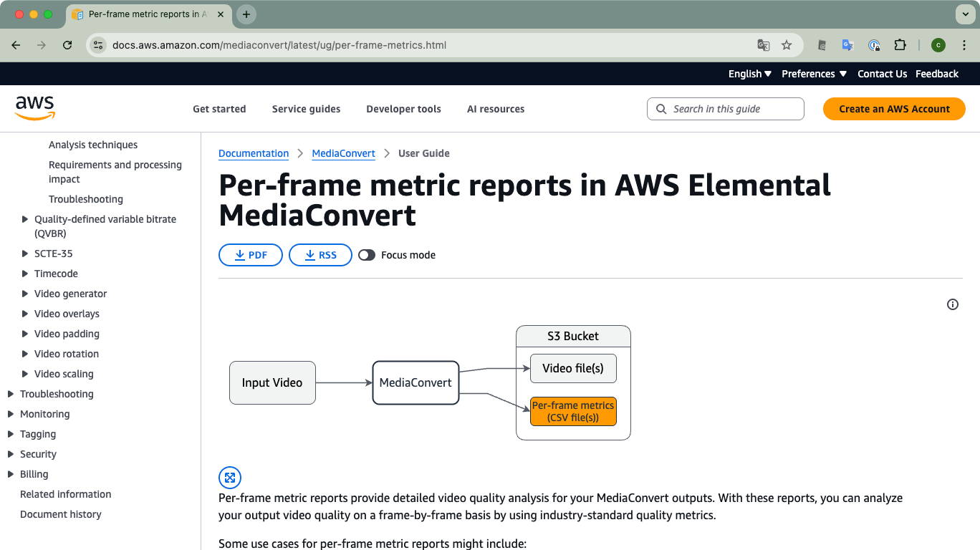This screenshot has width=980, height=550.
Task: Open the MediaConvert breadcrumb link
Action: 344,153
